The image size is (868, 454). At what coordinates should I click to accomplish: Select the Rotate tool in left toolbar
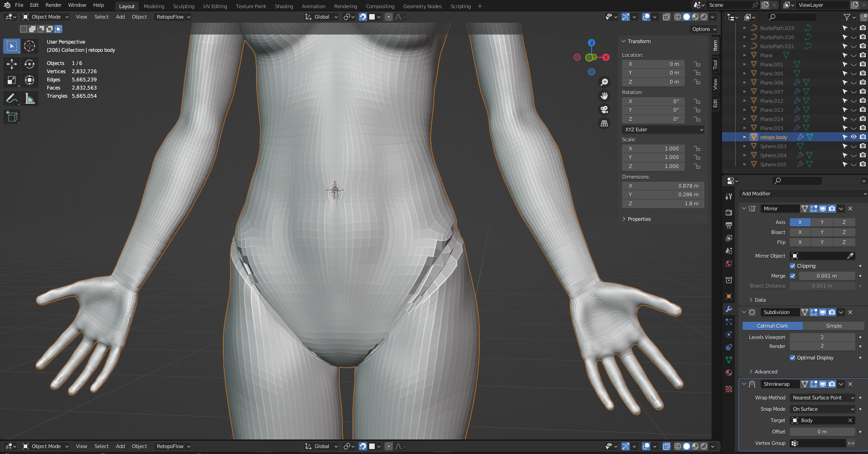[30, 64]
